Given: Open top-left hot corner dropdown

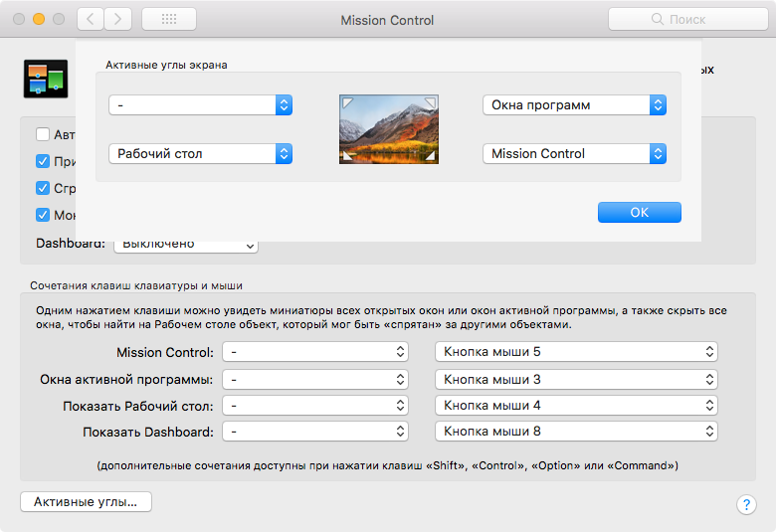Looking at the screenshot, I should pyautogui.click(x=200, y=105).
